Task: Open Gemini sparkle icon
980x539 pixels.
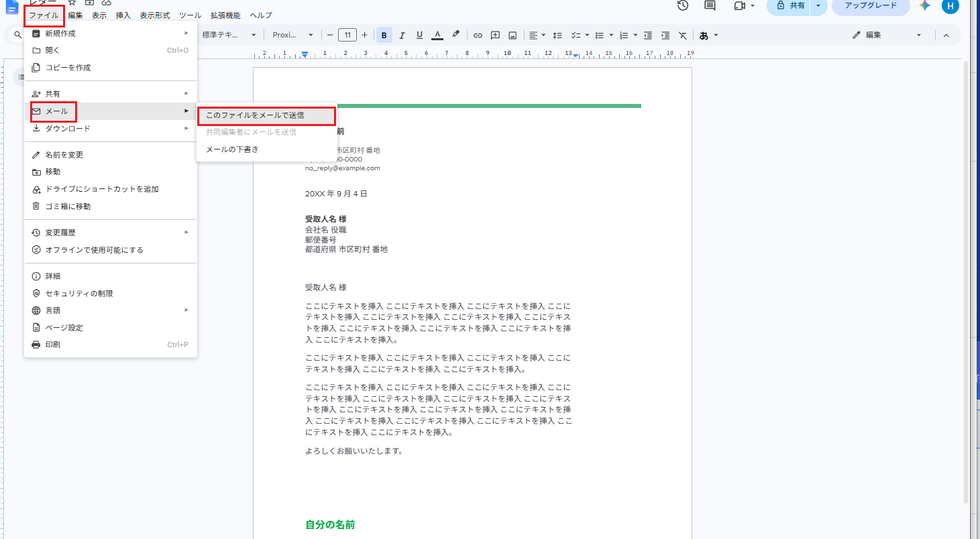Action: click(925, 5)
